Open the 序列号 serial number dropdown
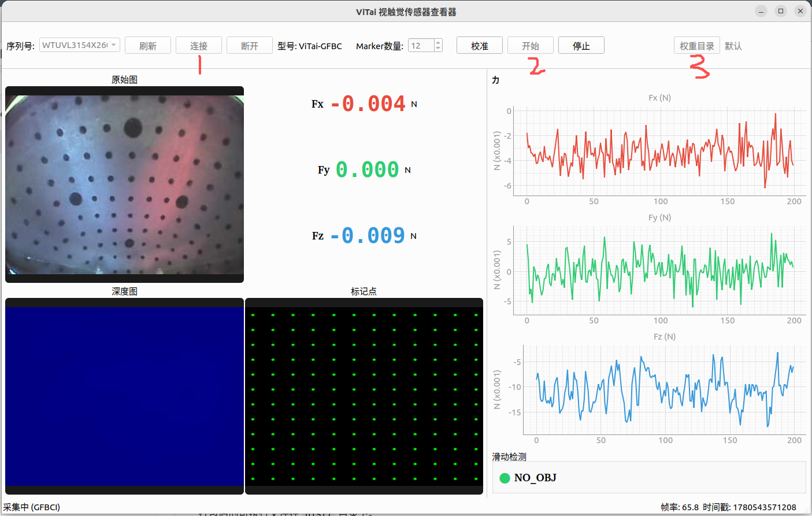Image resolution: width=812 pixels, height=516 pixels. 80,45
